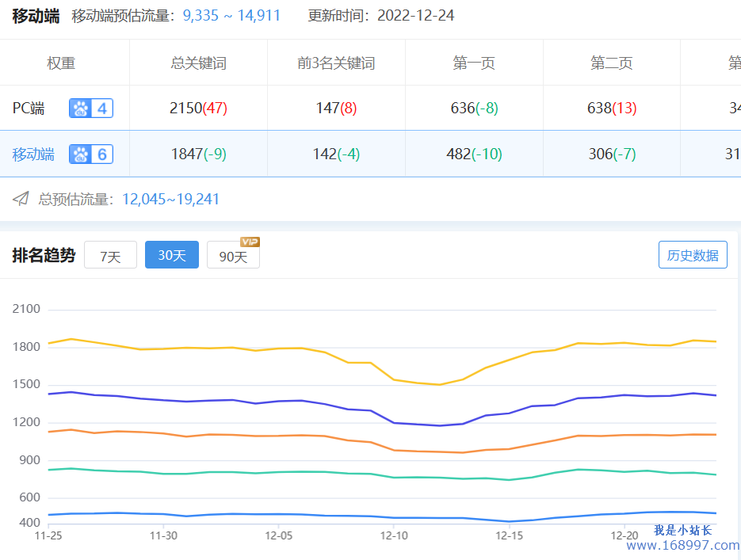Click mobile first page value 482(-10)
741x560 pixels.
(475, 154)
